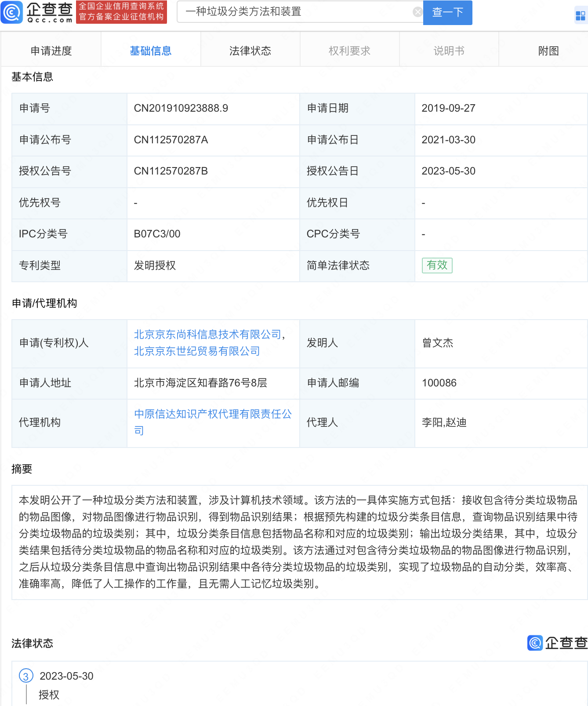Click postal code 100086
Viewport: 588px width, 706px height.
click(x=439, y=383)
